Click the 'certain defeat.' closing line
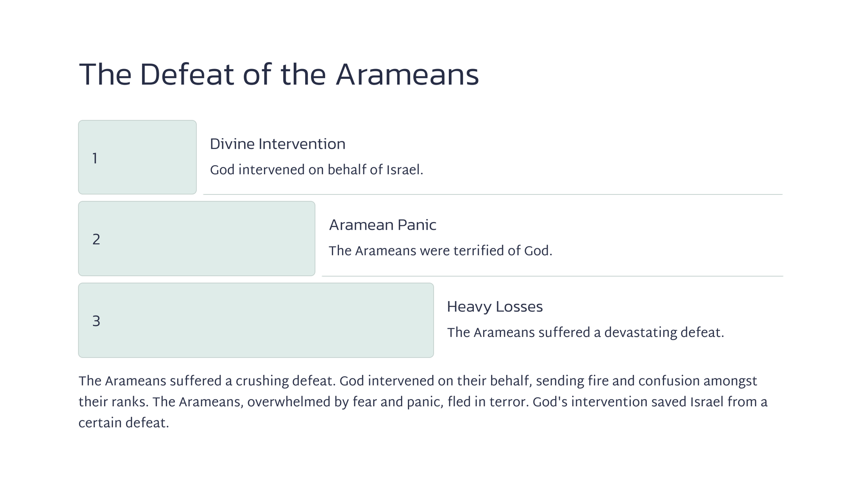The image size is (868, 488). pyautogui.click(x=124, y=423)
